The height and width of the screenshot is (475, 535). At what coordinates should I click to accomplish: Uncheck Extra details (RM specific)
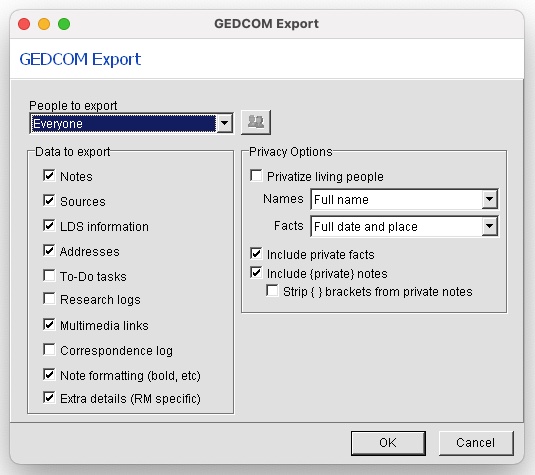pos(49,398)
